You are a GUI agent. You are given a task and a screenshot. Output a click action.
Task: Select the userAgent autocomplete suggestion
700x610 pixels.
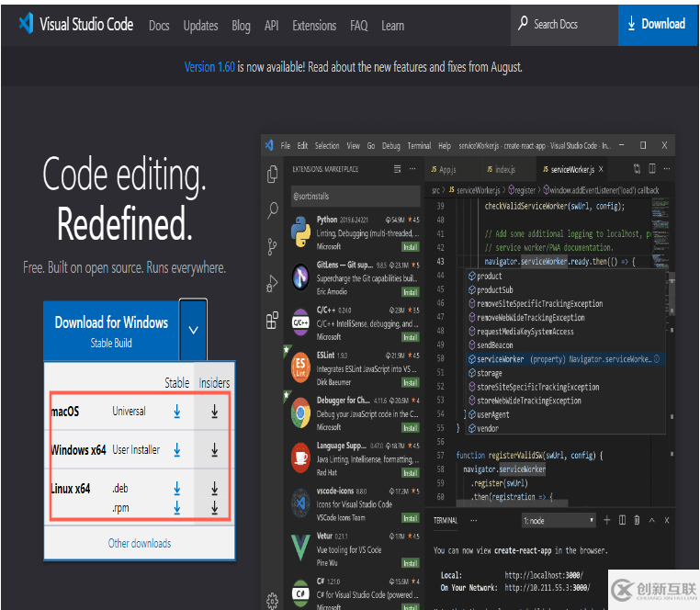[x=566, y=414]
